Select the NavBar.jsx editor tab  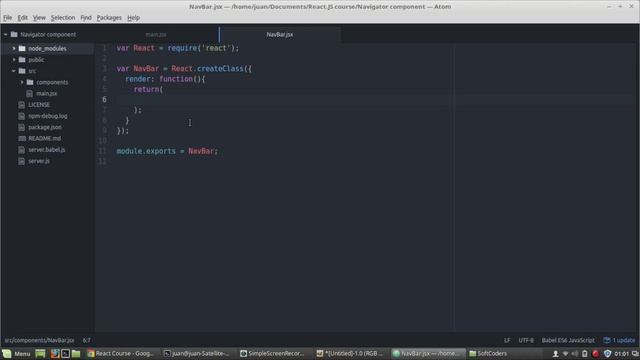pos(280,35)
